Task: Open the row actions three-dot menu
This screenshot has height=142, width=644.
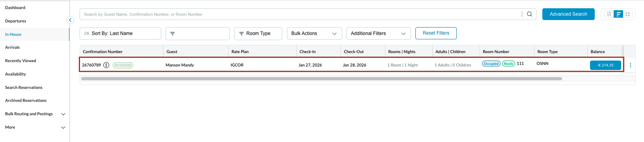Action: (630, 65)
